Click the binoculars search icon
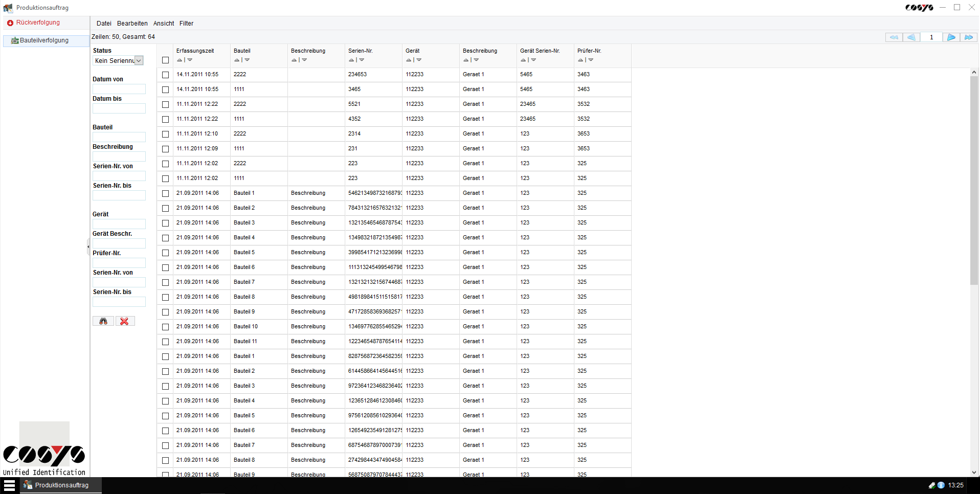Screen dimensions: 980x494 point(103,321)
